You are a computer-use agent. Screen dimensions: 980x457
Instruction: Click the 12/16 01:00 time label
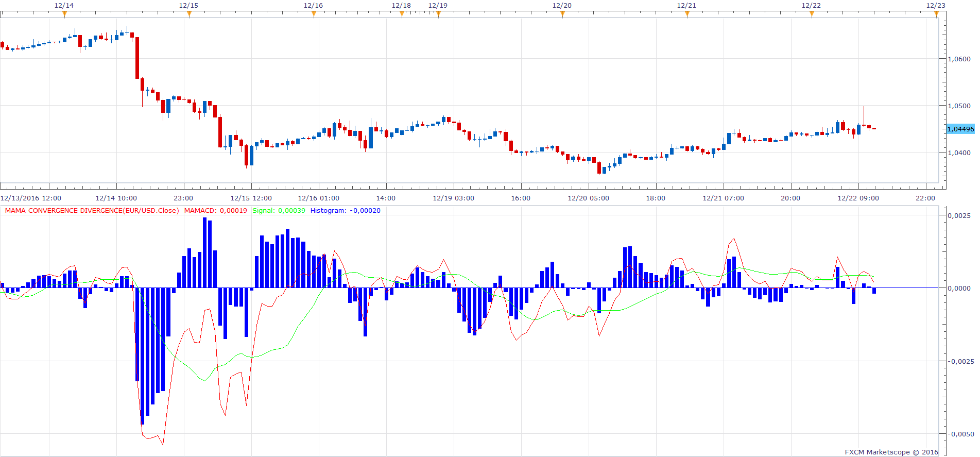319,198
